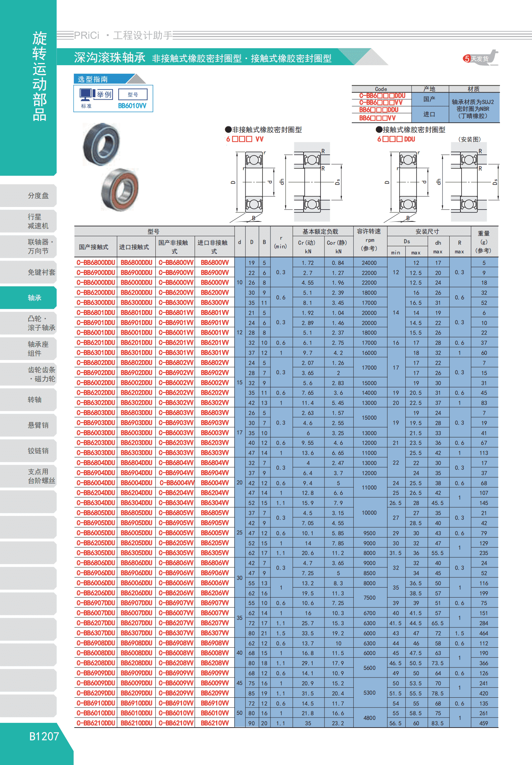Click part number BB6802DDU
The height and width of the screenshot is (765, 532).
(136, 363)
